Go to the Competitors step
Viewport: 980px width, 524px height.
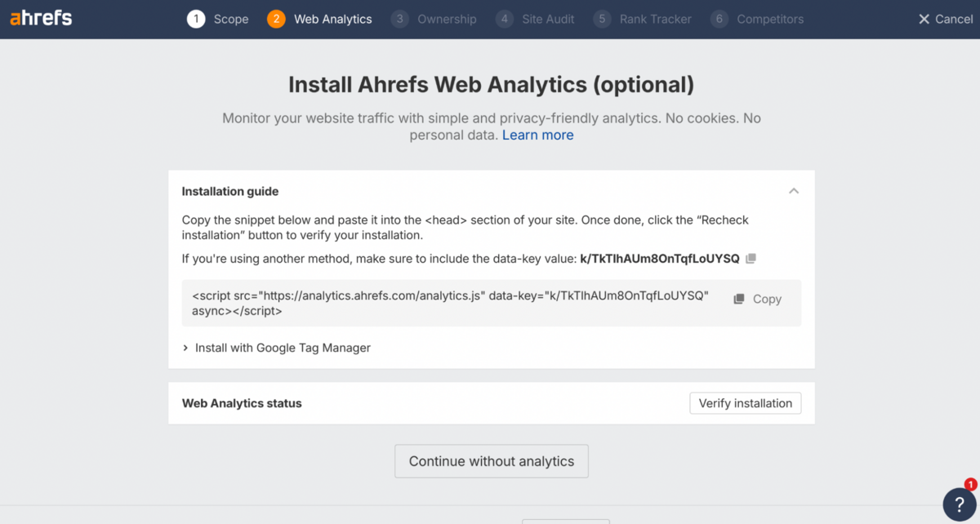pos(757,19)
